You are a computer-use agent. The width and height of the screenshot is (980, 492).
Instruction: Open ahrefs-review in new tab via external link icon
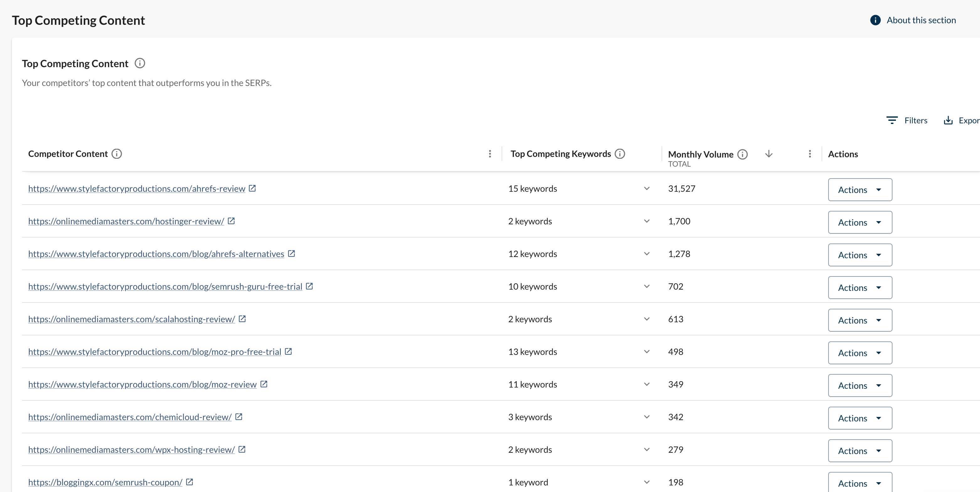[x=252, y=188]
